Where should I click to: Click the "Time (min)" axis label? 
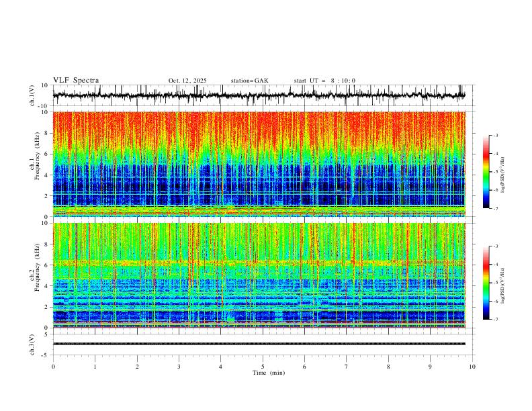tap(269, 373)
